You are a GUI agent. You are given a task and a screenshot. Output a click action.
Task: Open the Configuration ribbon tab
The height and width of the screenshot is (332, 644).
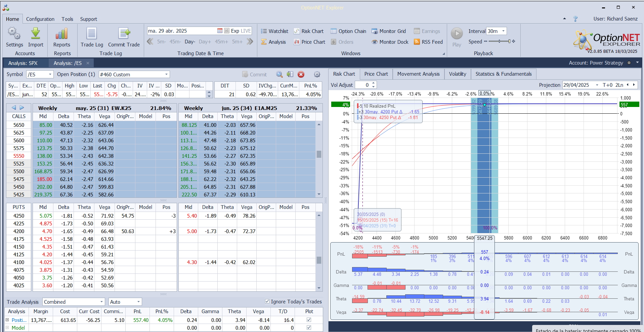(40, 19)
